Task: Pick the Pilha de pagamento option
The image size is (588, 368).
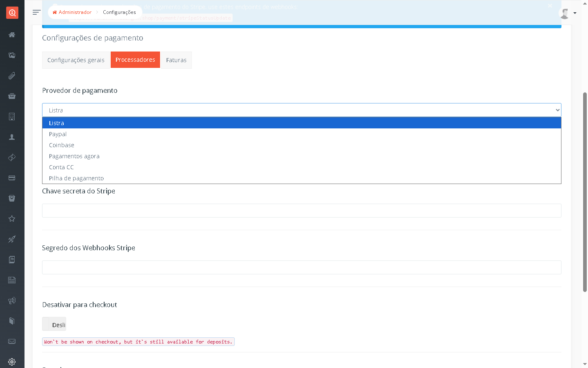Action: pyautogui.click(x=76, y=178)
